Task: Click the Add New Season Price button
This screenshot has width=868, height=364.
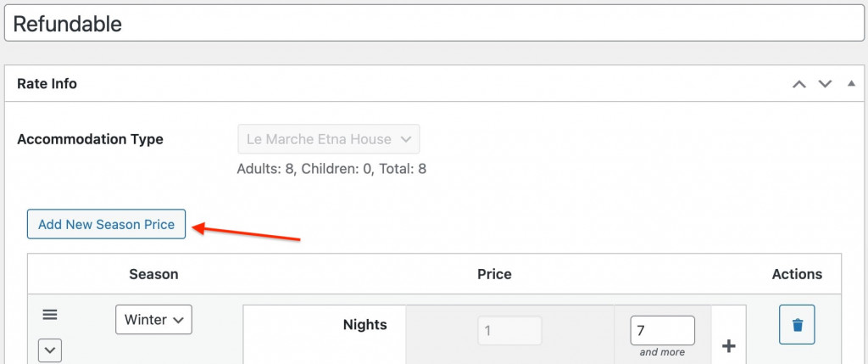Action: coord(106,225)
